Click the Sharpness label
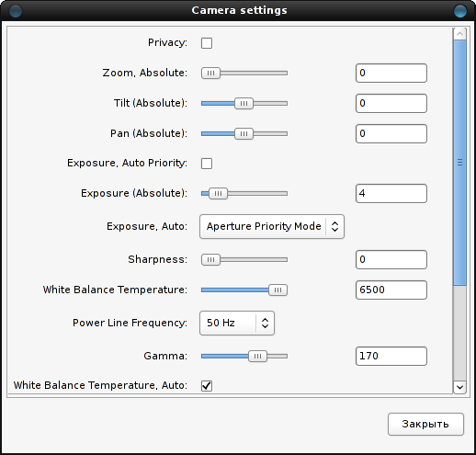476x455 pixels. coord(157,260)
